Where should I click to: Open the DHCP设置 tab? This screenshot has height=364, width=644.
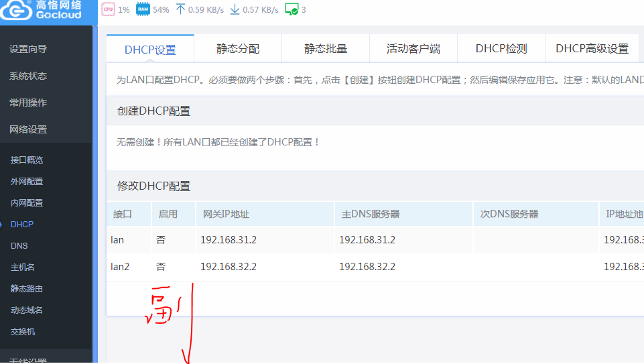(x=150, y=50)
